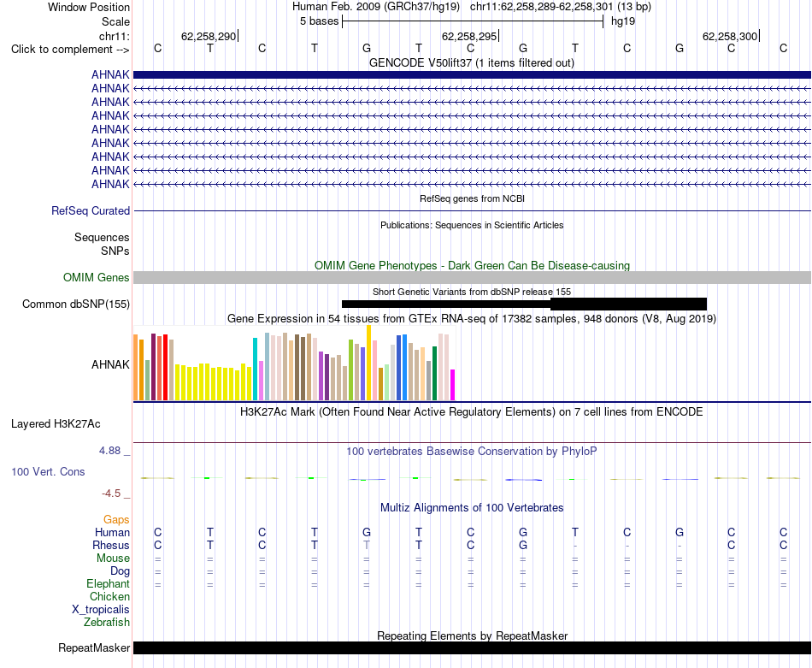Click the OMIM Gene Phenotypes track title
This screenshot has width=812, height=668.
472,266
